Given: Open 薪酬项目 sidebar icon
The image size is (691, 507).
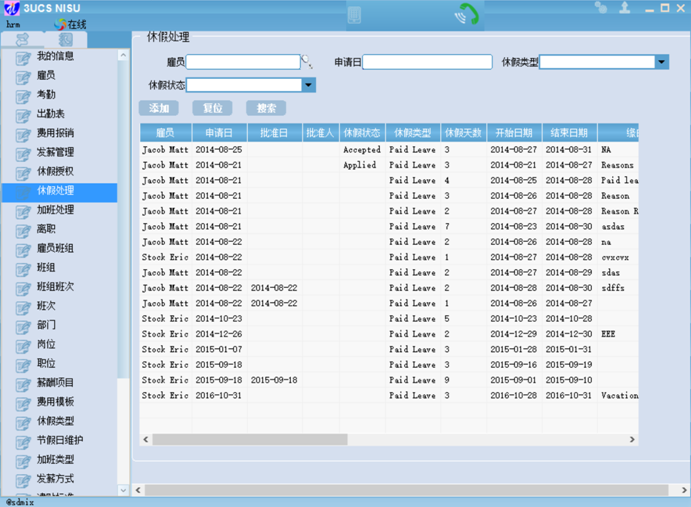Looking at the screenshot, I should pos(23,384).
